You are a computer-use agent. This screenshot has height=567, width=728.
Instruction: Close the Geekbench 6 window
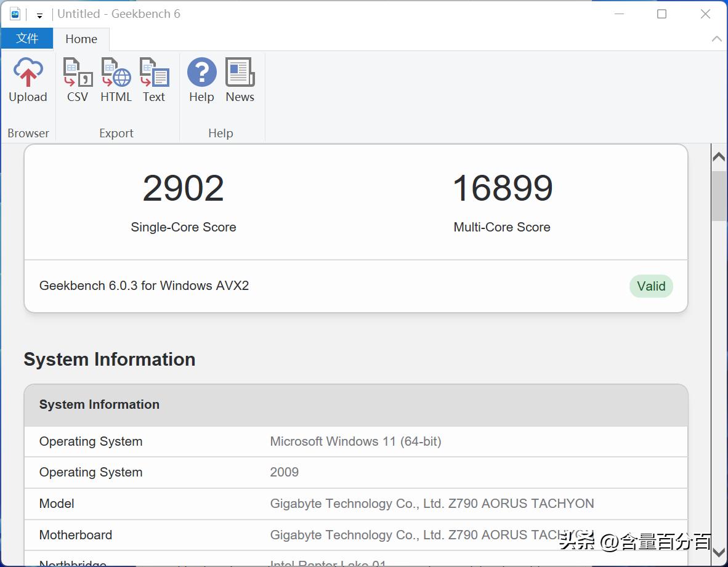pyautogui.click(x=706, y=14)
